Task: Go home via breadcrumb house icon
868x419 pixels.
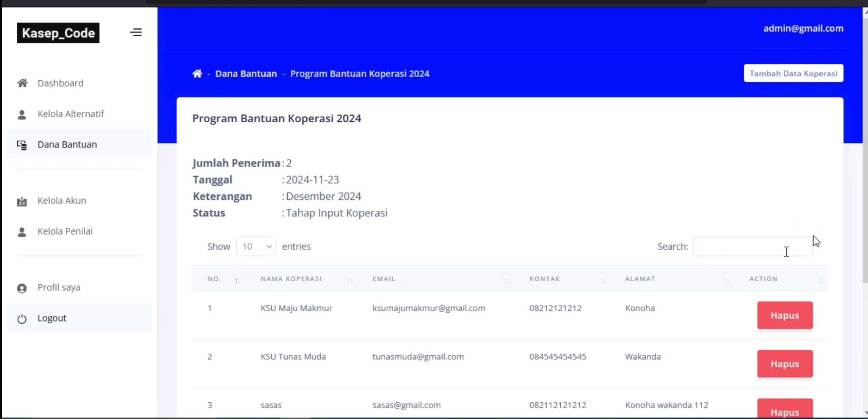Action: 197,73
